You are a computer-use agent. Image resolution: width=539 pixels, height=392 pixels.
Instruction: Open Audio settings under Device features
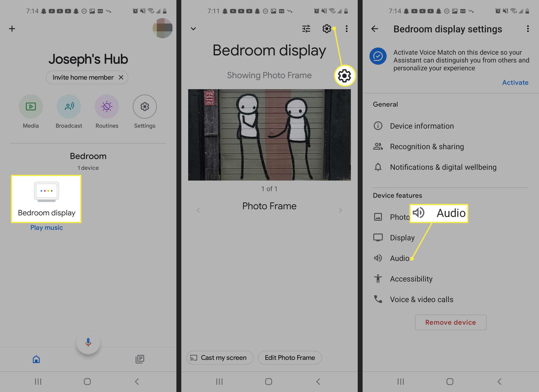click(399, 258)
